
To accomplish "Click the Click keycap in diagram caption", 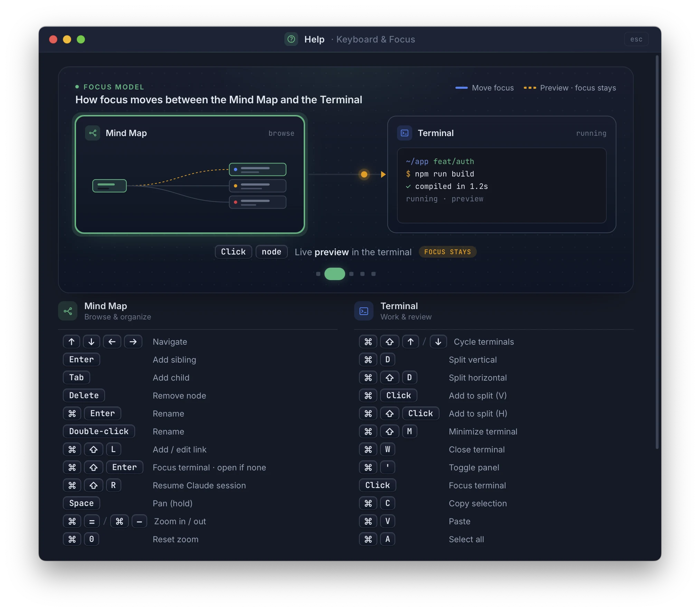I will coord(233,252).
